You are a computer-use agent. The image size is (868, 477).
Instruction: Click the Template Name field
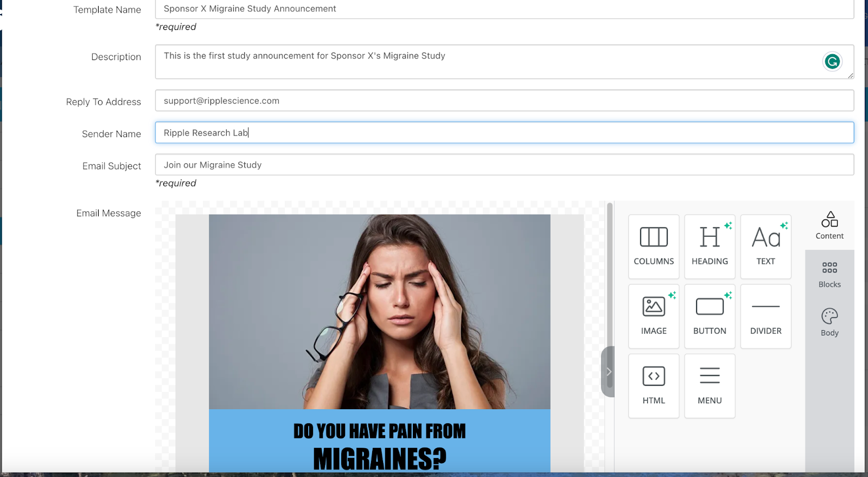click(x=504, y=9)
